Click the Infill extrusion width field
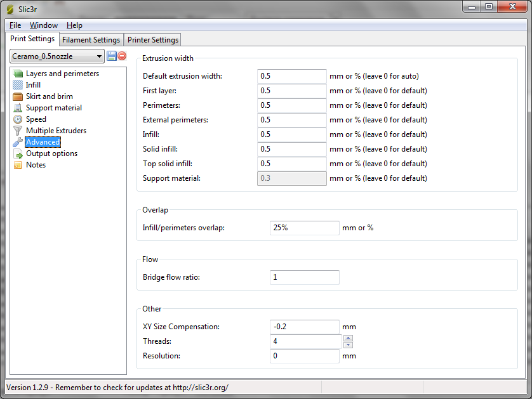 pos(292,134)
